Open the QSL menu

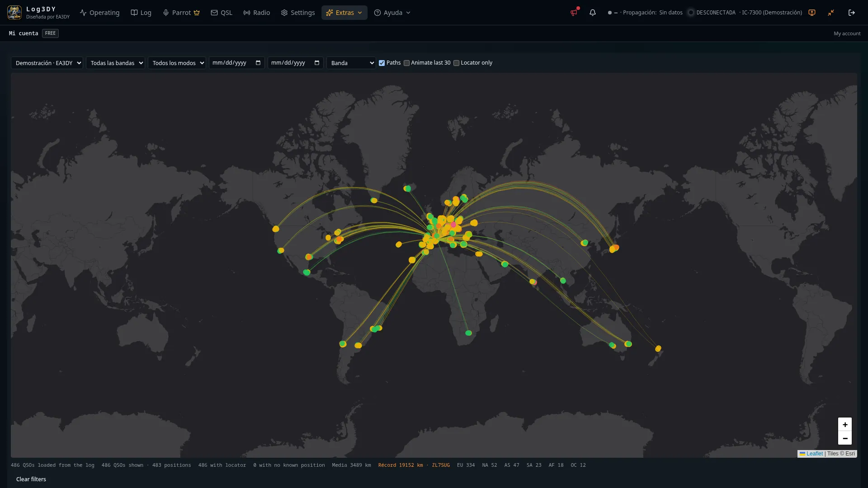point(222,13)
